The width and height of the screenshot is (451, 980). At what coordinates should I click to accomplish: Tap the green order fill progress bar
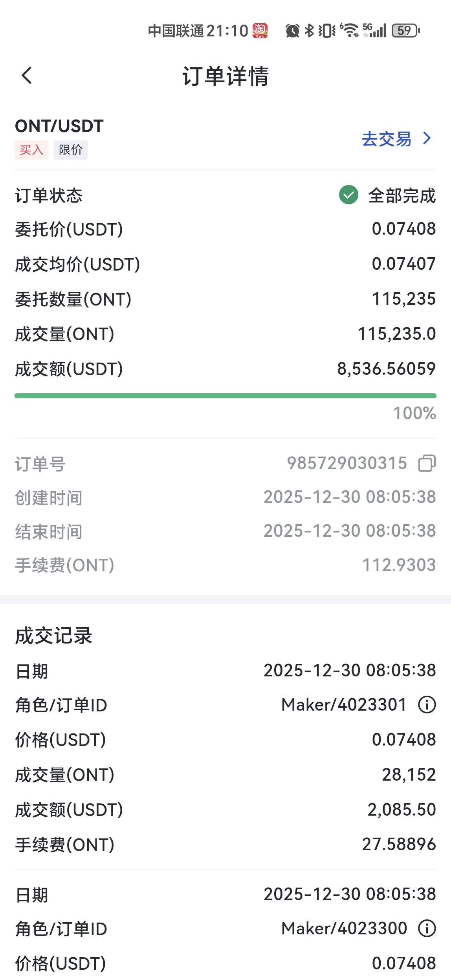pyautogui.click(x=225, y=396)
